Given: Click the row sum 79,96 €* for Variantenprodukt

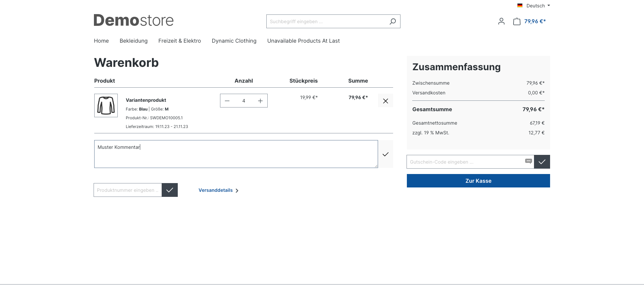Looking at the screenshot, I should click(x=358, y=97).
